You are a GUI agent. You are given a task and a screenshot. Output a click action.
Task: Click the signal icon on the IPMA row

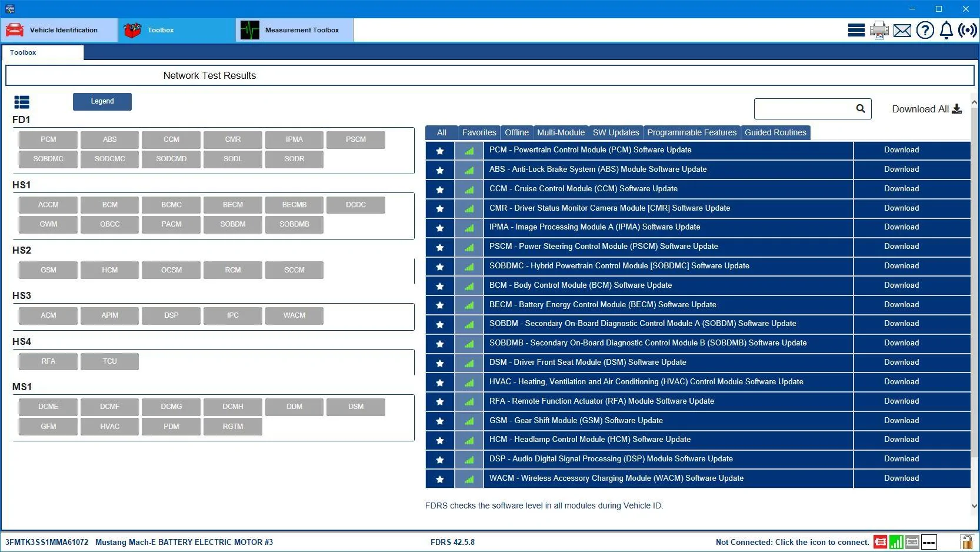click(469, 228)
